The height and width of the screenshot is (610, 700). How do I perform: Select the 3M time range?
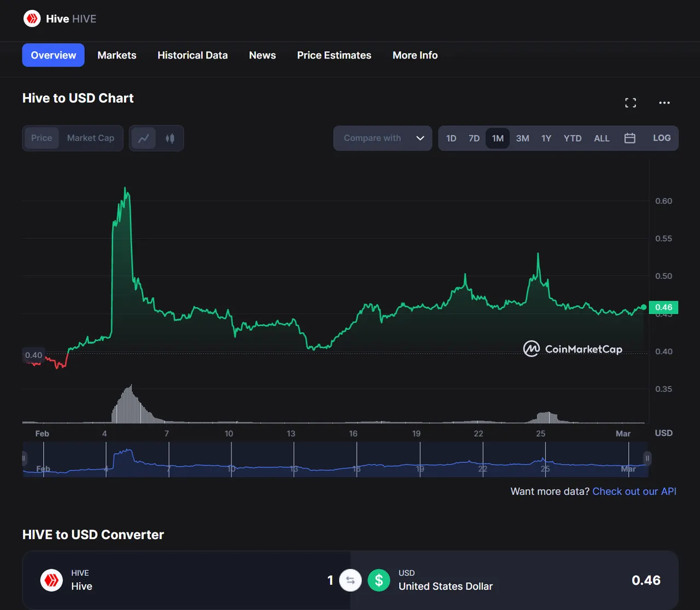[x=523, y=138]
